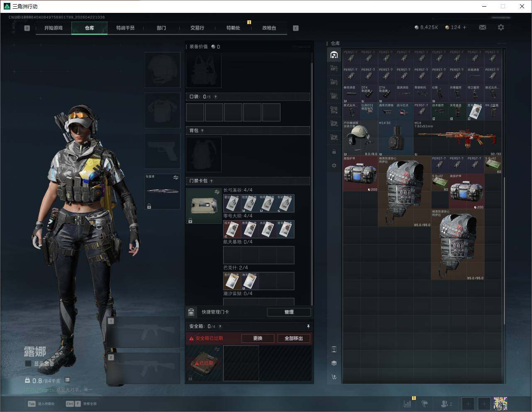The width and height of the screenshot is (532, 412).
Task: Open the weight details list icon
Action: (67, 380)
